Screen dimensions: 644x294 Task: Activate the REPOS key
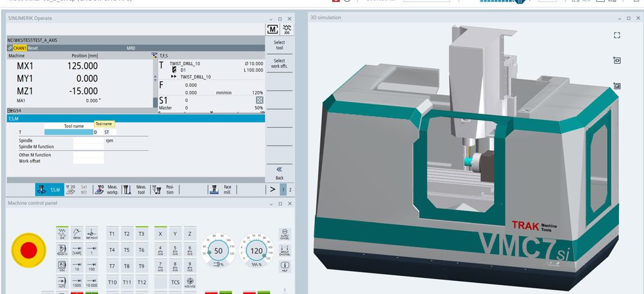77,233
